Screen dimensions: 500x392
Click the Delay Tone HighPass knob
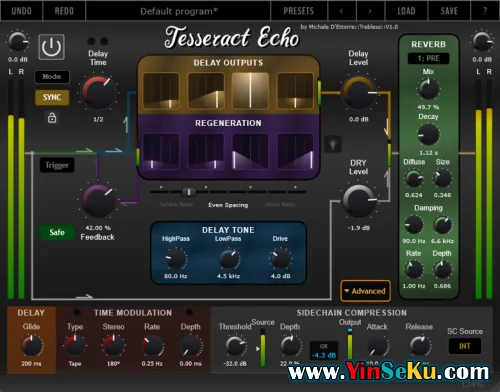coord(176,259)
